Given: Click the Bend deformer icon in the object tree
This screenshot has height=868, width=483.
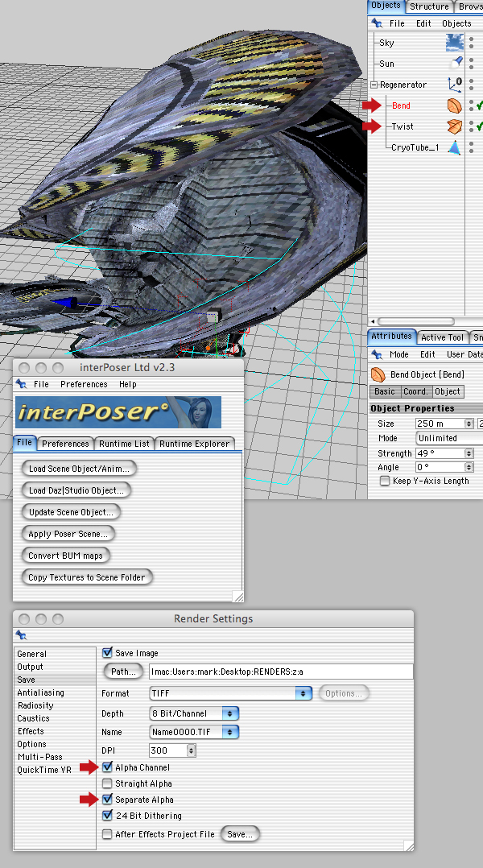Looking at the screenshot, I should (x=454, y=105).
